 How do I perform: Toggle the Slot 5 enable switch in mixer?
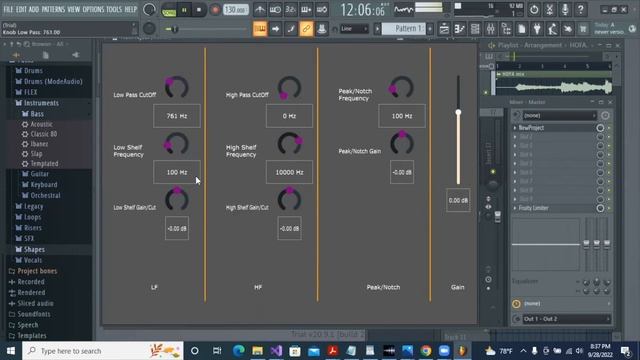[600, 164]
